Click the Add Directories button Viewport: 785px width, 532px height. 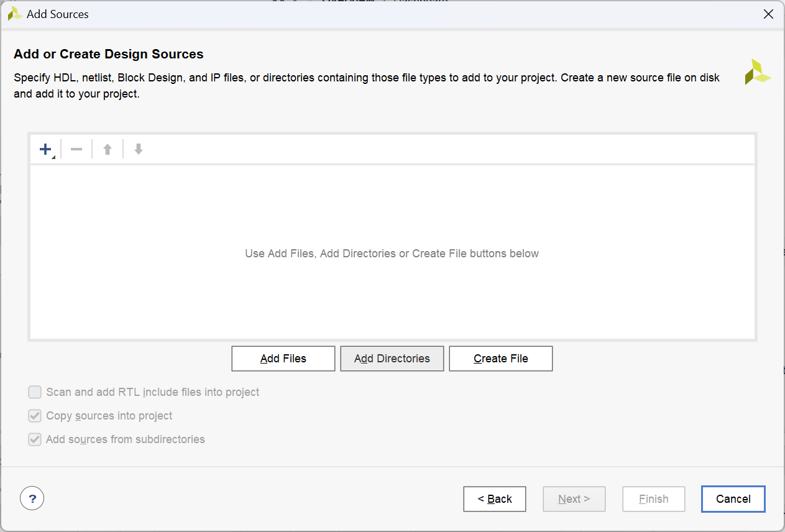click(392, 359)
